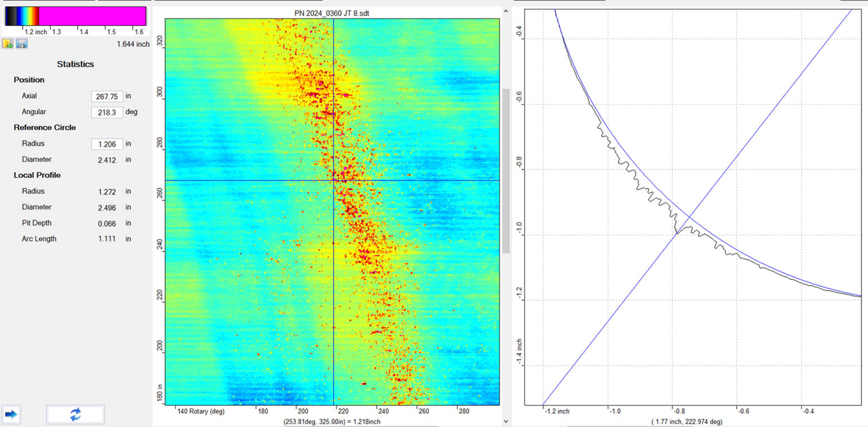868x427 pixels.
Task: Click the file title PN 2024_0360 JT 8.sdt
Action: (x=331, y=13)
